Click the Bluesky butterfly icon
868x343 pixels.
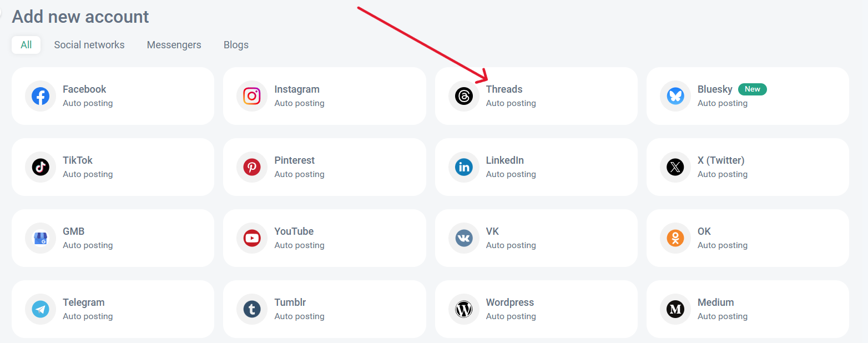point(675,96)
